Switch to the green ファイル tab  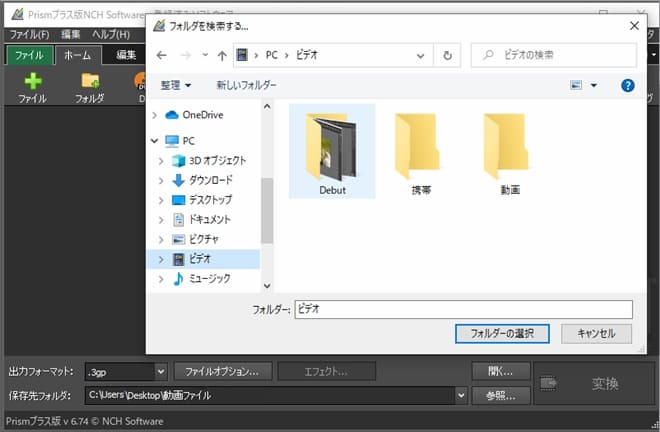pos(29,55)
